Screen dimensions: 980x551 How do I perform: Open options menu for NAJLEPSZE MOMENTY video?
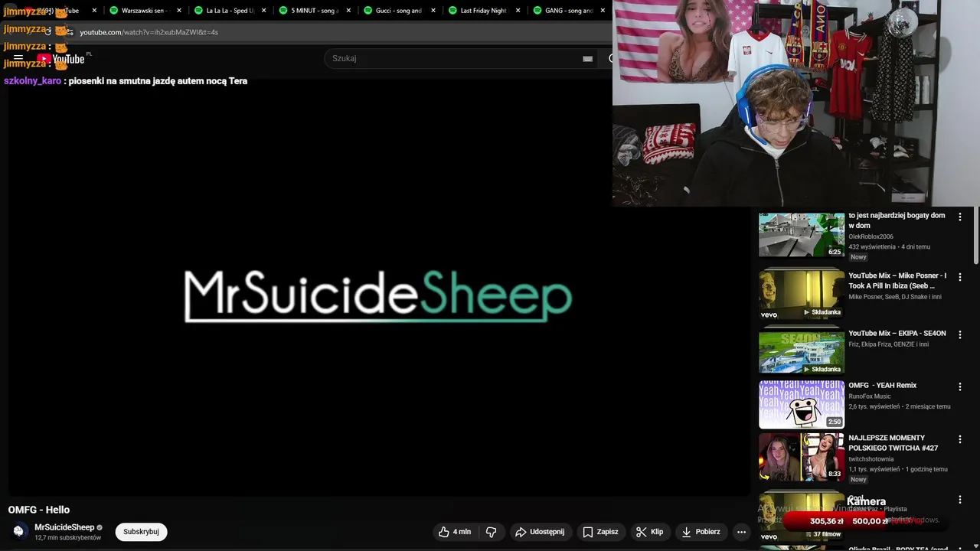click(960, 439)
